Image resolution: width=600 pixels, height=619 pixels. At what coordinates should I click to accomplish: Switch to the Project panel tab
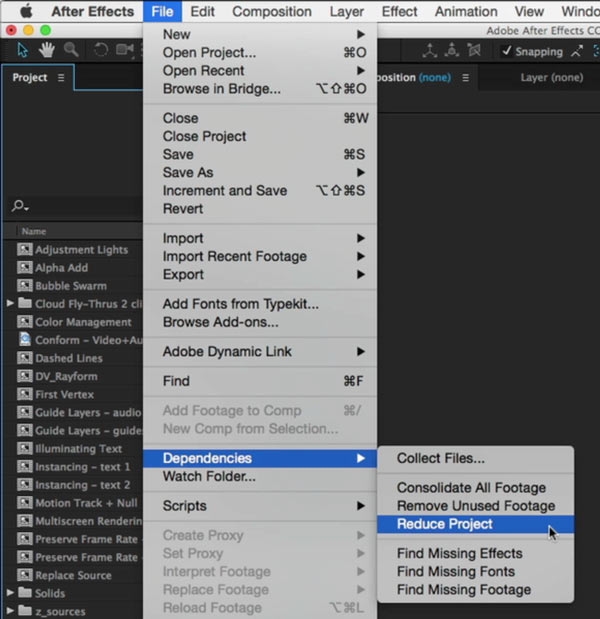(30, 78)
